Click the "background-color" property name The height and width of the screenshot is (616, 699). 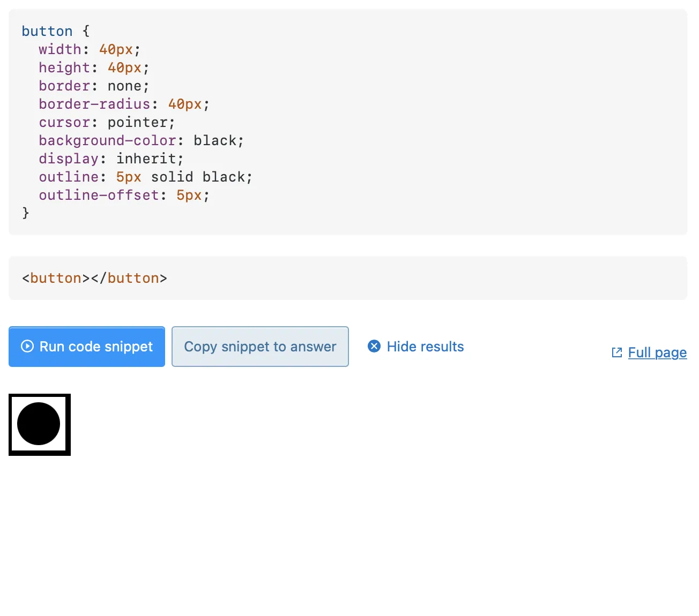coord(107,140)
